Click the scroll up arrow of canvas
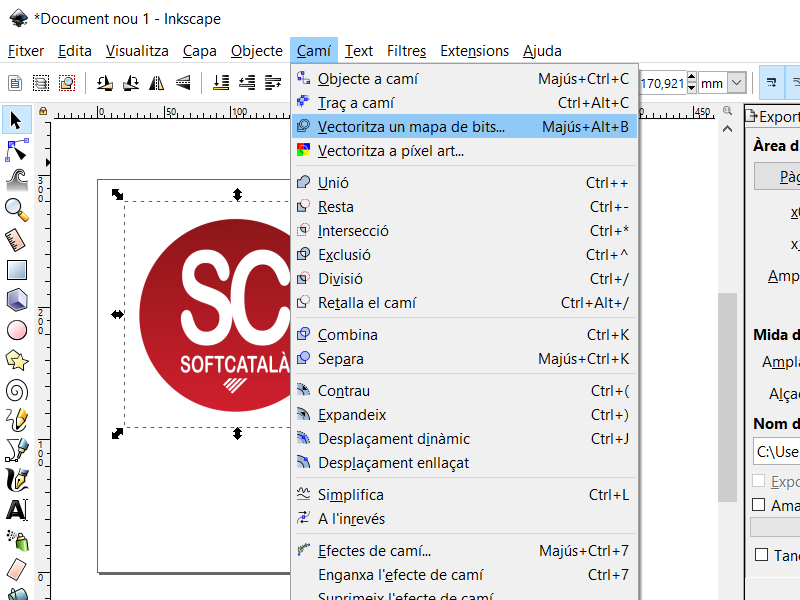The height and width of the screenshot is (600, 800). (728, 129)
